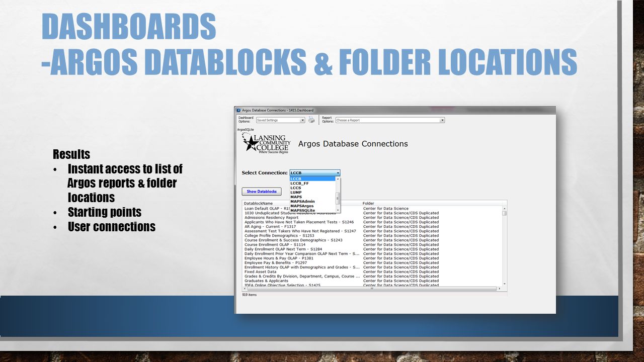Click the 919 items status text
The width and height of the screenshot is (644, 362).
(250, 295)
